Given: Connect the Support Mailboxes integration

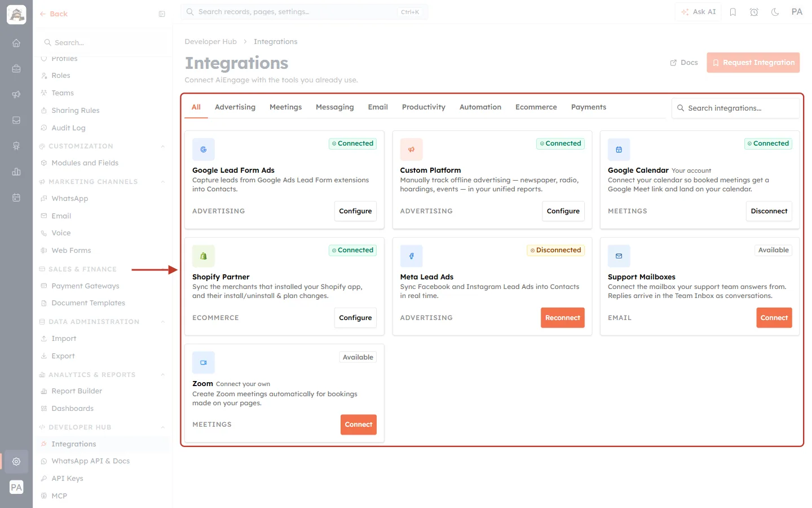Looking at the screenshot, I should click(x=774, y=318).
